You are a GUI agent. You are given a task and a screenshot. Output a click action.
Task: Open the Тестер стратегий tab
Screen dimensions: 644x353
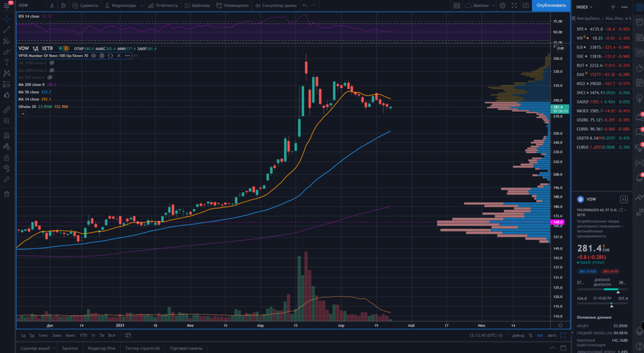(x=143, y=348)
